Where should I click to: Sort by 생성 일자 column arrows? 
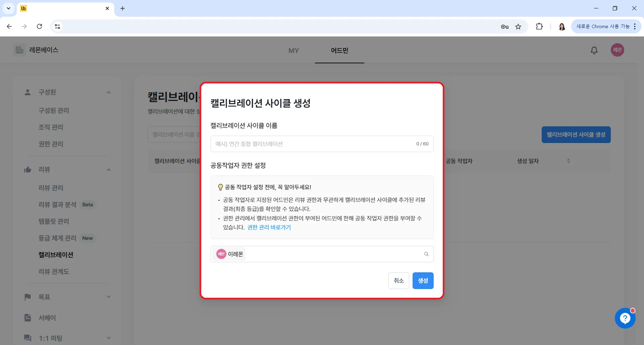568,161
